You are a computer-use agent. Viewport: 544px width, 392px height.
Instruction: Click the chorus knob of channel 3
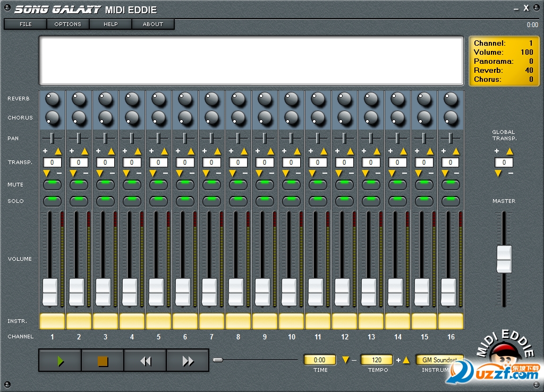tap(106, 118)
